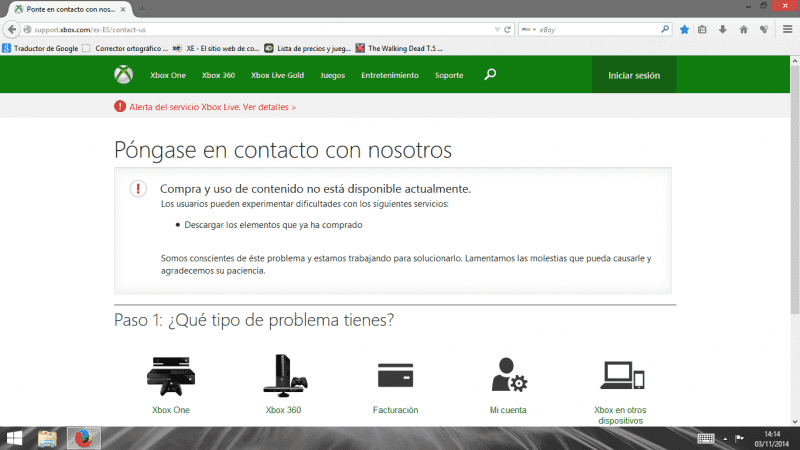This screenshot has width=800, height=450.
Task: Open the site search magnifier icon
Action: (x=490, y=75)
